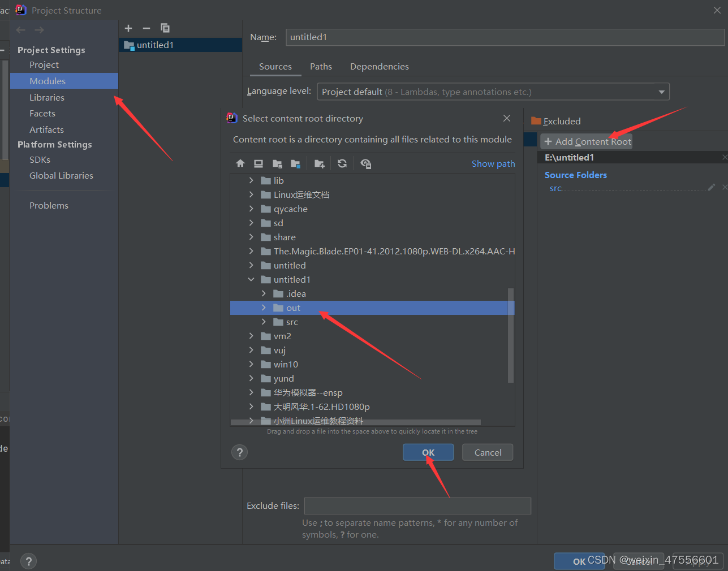Jump to project directory icon

coord(277,163)
